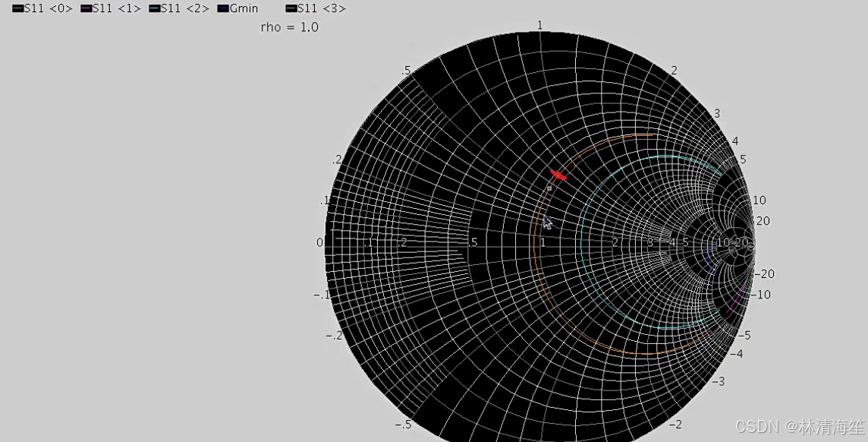Select the S11 <0> legend label
Image resolution: width=868 pixels, height=442 pixels.
click(49, 9)
